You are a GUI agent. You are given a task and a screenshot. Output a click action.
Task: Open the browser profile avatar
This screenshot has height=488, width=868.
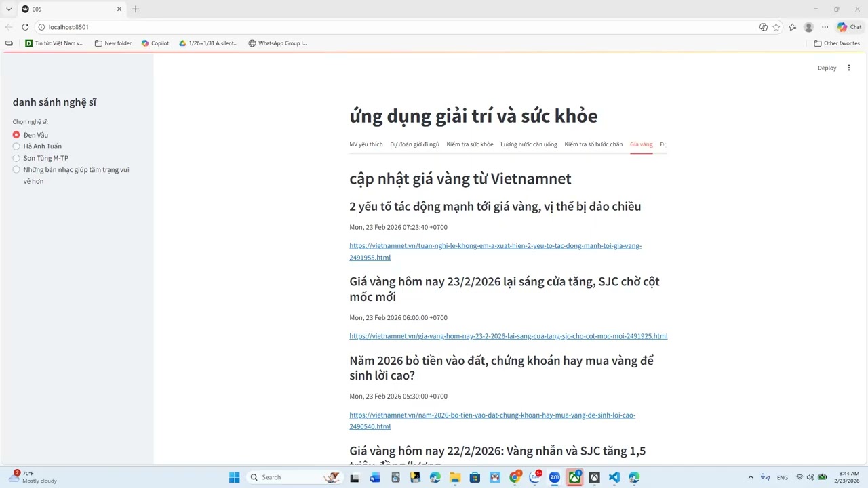[x=808, y=27]
